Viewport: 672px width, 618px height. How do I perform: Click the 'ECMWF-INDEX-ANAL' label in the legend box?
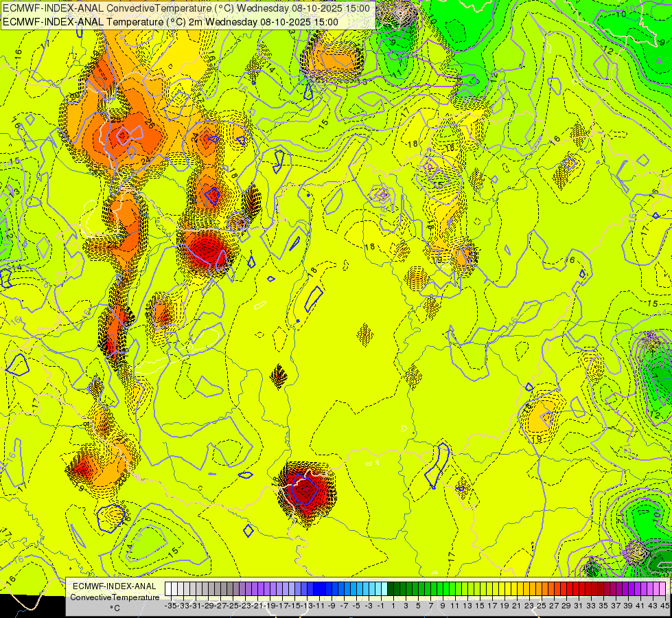tap(115, 586)
